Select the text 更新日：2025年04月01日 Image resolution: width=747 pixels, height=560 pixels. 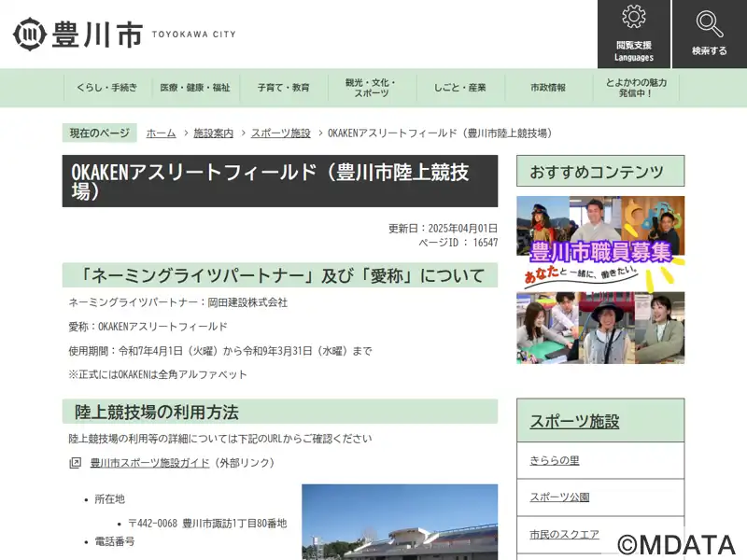click(x=443, y=228)
